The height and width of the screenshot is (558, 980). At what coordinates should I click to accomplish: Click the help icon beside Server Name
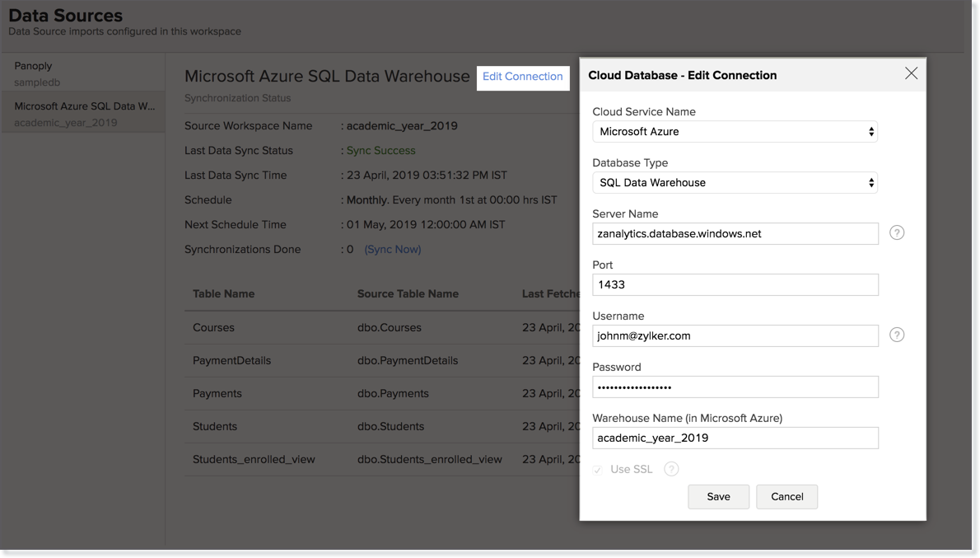pyautogui.click(x=897, y=233)
